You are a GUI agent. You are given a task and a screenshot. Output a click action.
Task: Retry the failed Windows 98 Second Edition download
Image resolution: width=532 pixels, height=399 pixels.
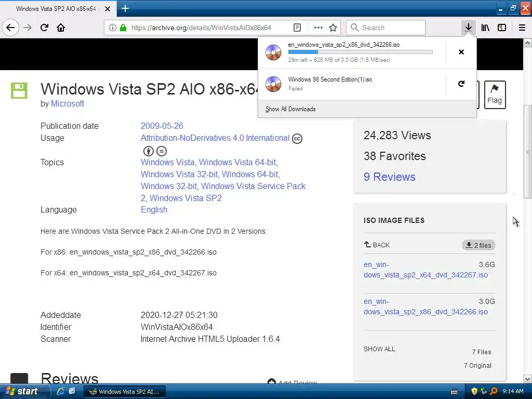point(461,84)
